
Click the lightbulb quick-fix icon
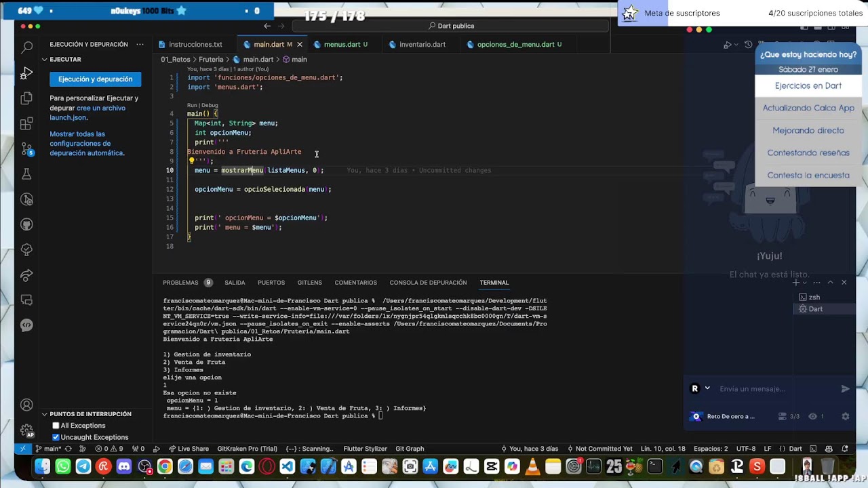coord(192,161)
